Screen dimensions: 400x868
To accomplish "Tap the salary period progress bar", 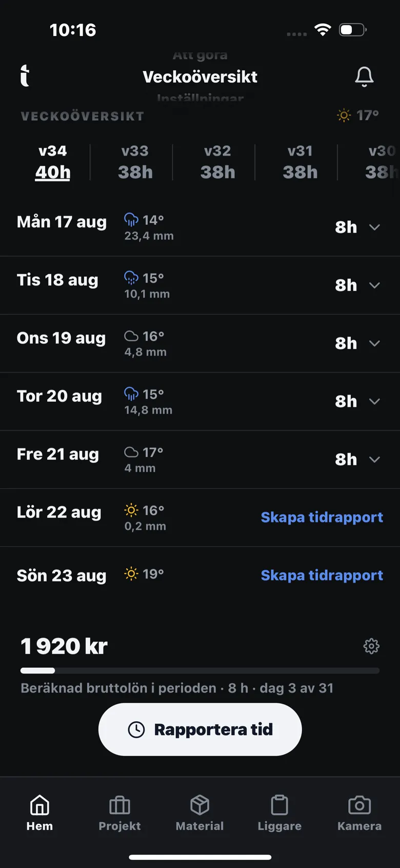I will pyautogui.click(x=200, y=670).
